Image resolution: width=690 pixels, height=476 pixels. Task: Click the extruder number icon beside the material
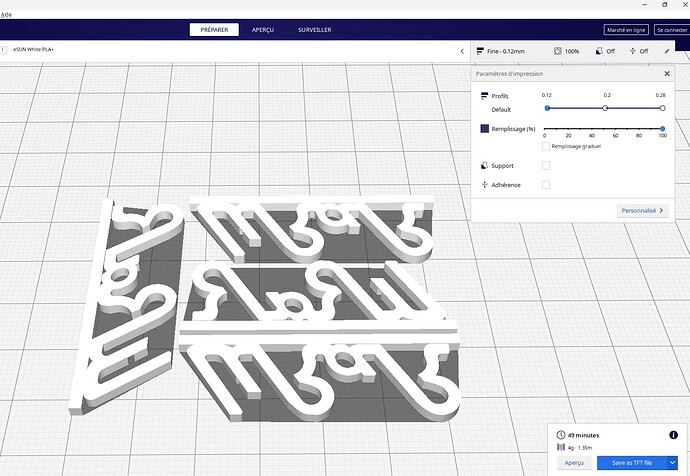pyautogui.click(x=3, y=50)
